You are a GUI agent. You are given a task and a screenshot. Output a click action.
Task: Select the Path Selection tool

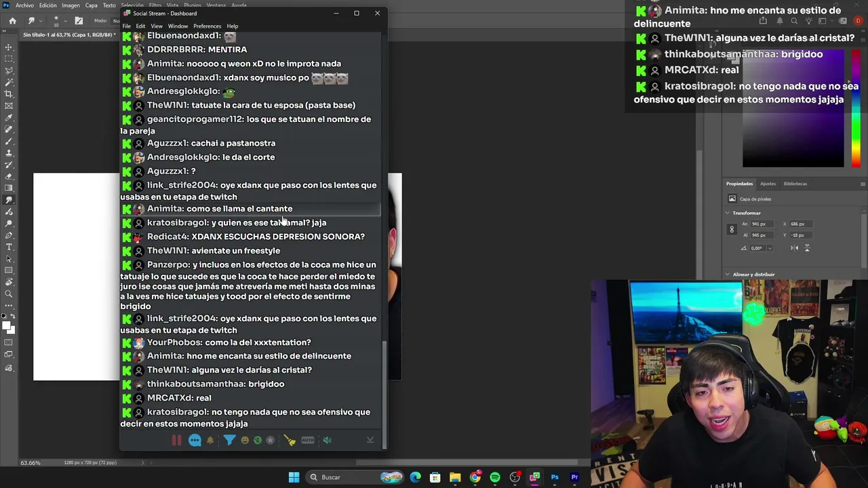click(9, 258)
